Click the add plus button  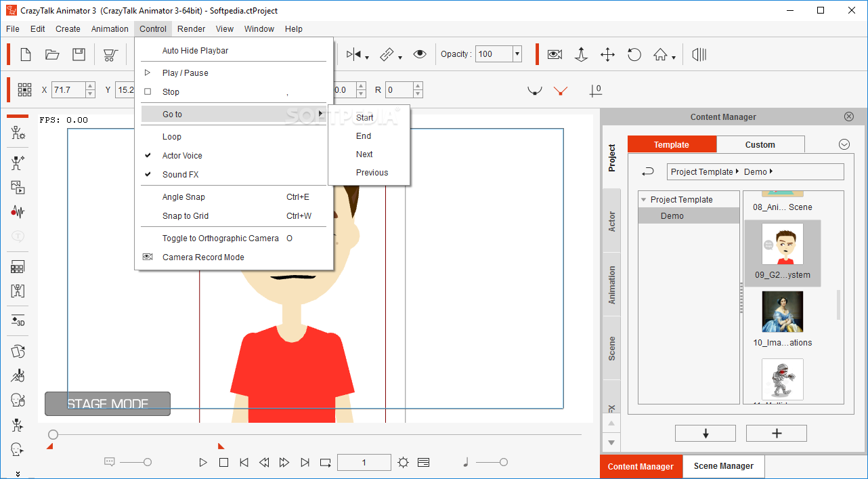point(777,434)
